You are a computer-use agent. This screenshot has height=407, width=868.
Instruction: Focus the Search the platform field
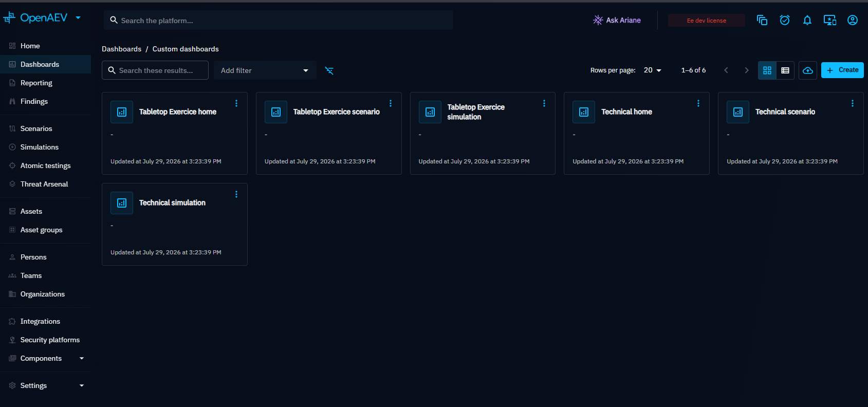pos(278,21)
